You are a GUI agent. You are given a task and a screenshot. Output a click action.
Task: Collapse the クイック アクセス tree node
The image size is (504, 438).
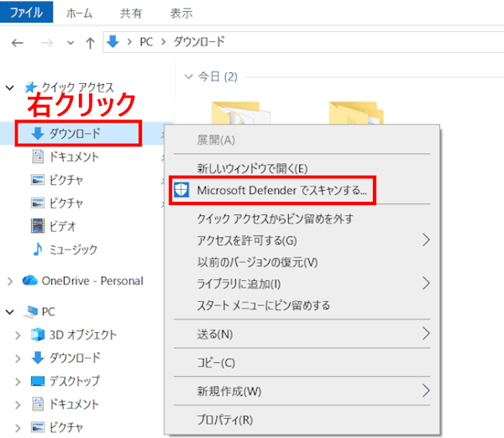coord(10,87)
